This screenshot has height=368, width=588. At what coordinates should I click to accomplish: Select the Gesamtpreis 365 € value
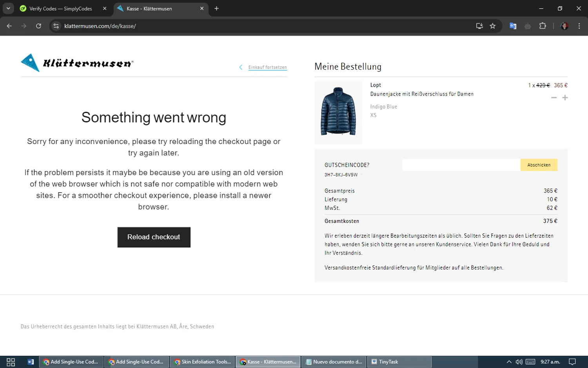550,191
